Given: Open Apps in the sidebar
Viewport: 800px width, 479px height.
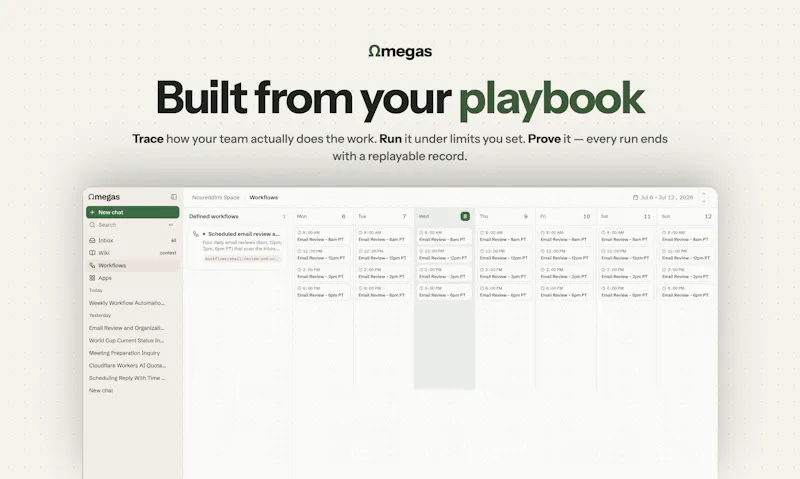Looking at the screenshot, I should coord(133,278).
